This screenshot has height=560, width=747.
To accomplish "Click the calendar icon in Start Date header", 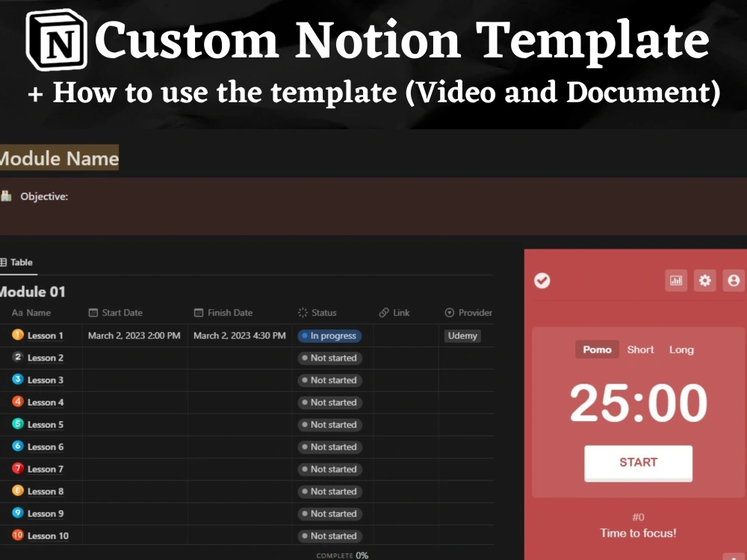I will point(93,312).
